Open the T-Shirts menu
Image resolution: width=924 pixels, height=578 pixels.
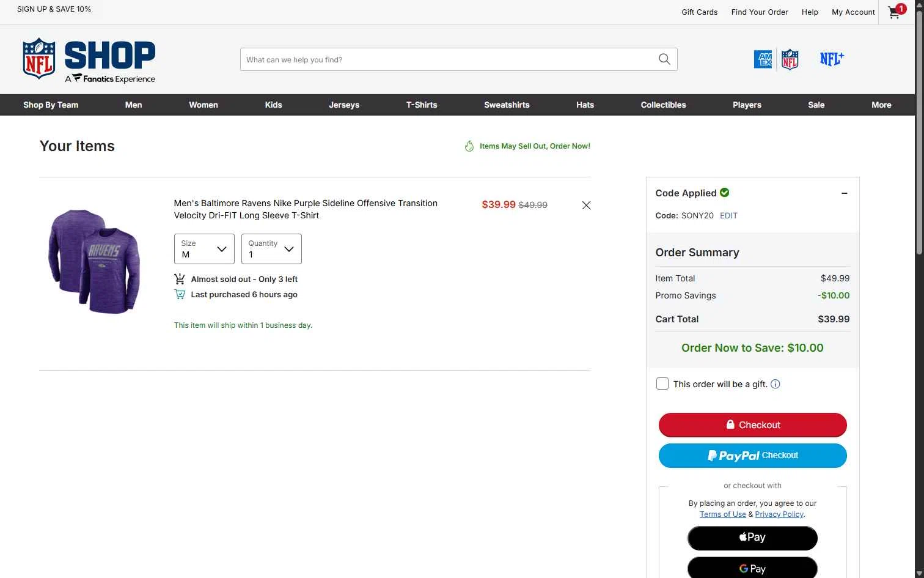point(422,105)
